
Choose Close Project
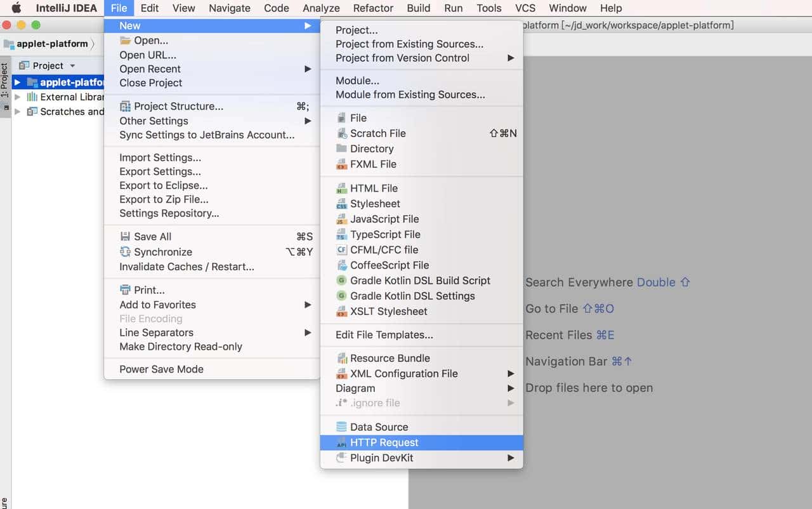click(151, 83)
